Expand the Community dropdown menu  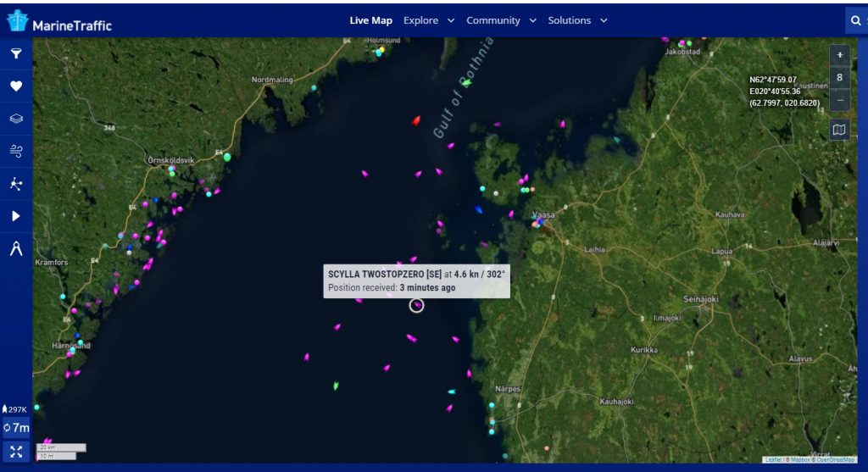point(501,20)
